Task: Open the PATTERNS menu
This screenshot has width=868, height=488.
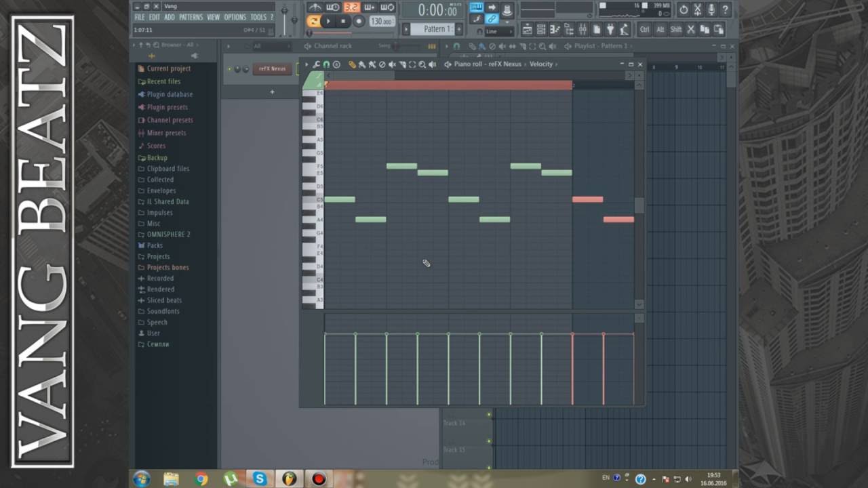Action: [x=191, y=17]
